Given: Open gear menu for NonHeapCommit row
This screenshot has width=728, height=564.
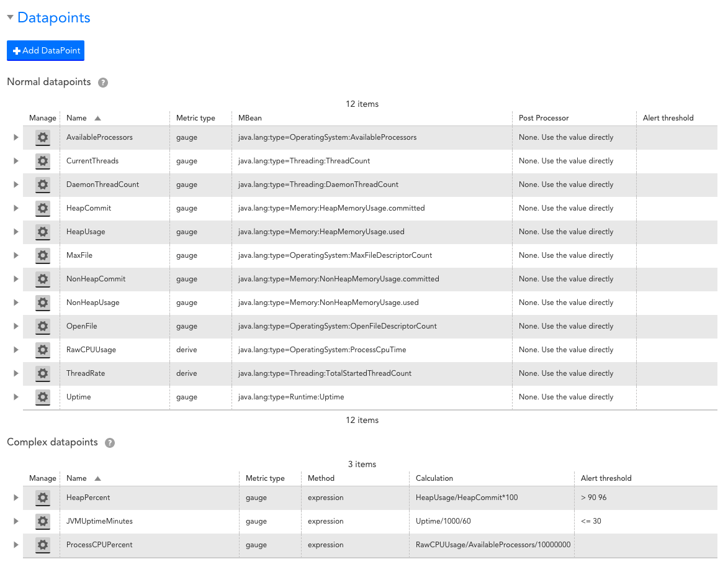Looking at the screenshot, I should click(42, 279).
